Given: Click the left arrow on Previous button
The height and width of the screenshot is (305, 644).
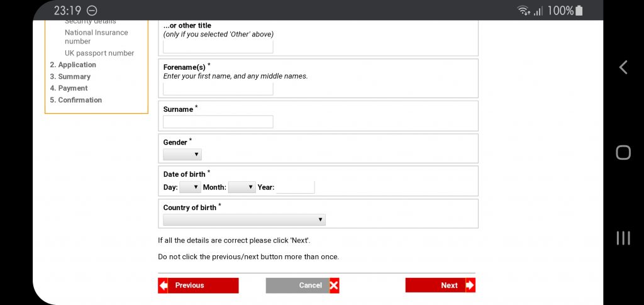Looking at the screenshot, I should click(163, 286).
